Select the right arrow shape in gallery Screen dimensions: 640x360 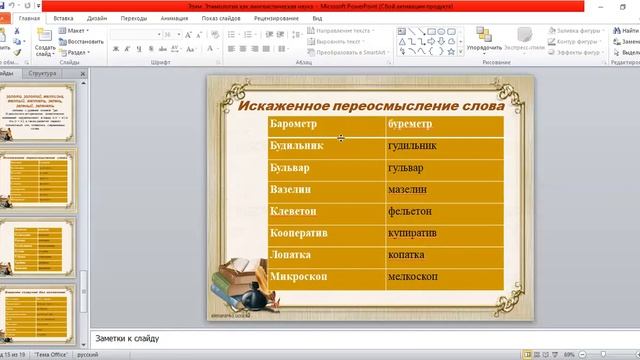[431, 42]
